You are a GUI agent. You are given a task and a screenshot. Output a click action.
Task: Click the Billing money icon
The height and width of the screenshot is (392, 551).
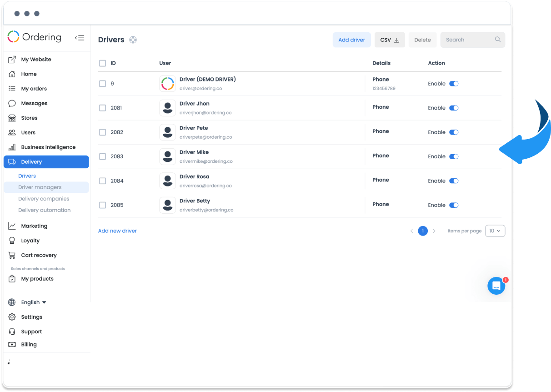point(12,345)
